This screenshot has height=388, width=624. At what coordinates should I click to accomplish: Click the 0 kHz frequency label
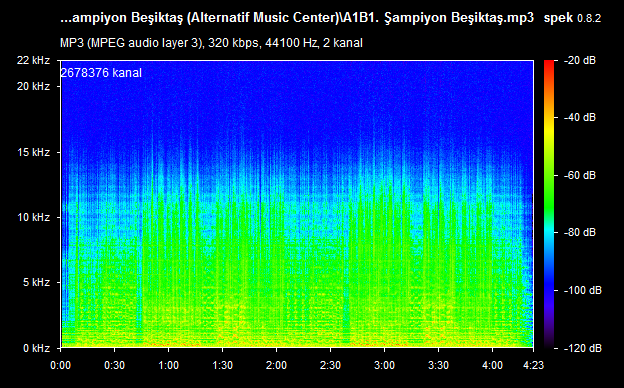point(36,348)
